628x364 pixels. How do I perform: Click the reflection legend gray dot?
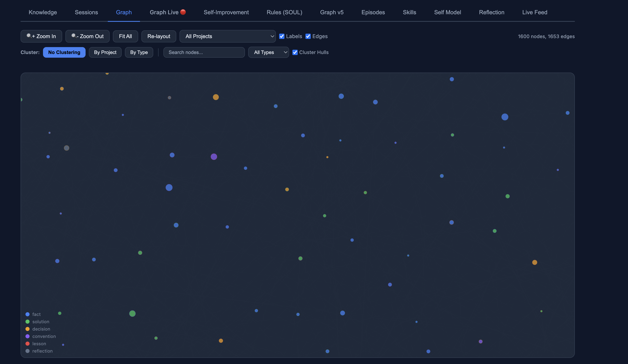click(x=28, y=351)
